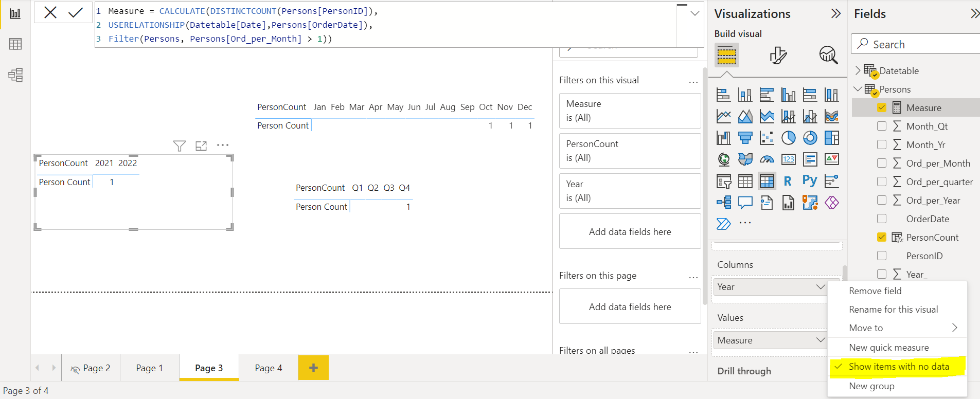Choose the Stacked bar chart visual

pos(723,95)
